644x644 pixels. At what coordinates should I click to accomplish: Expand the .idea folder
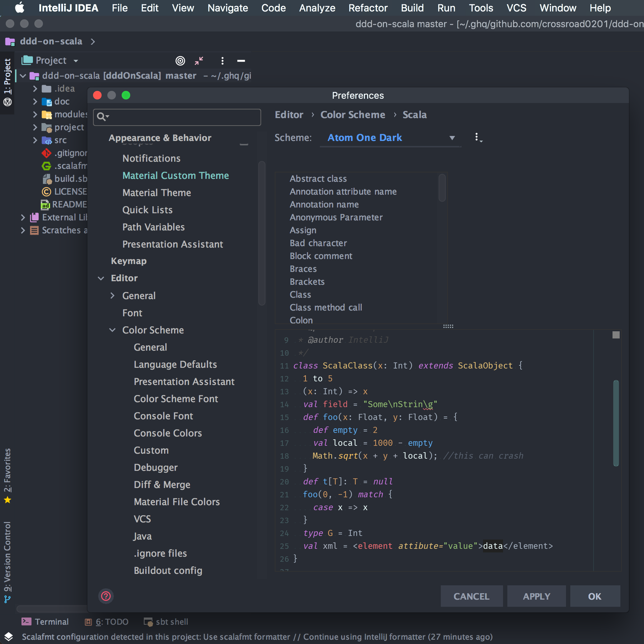point(35,88)
